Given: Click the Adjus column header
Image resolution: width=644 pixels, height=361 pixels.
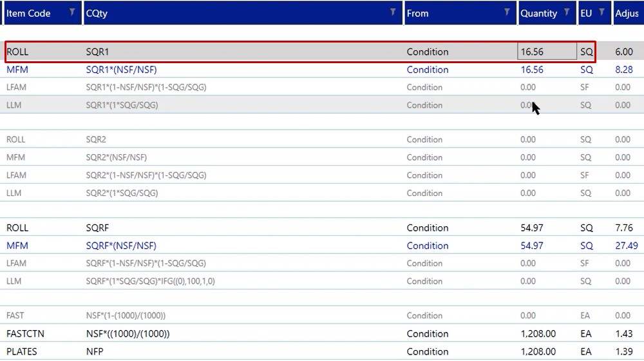Looking at the screenshot, I should tap(627, 13).
